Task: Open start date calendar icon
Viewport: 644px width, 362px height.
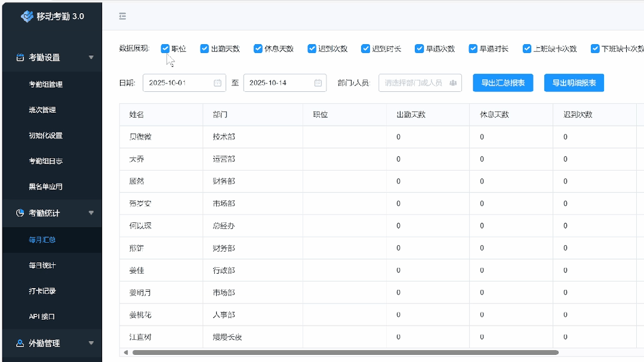Action: (217, 83)
